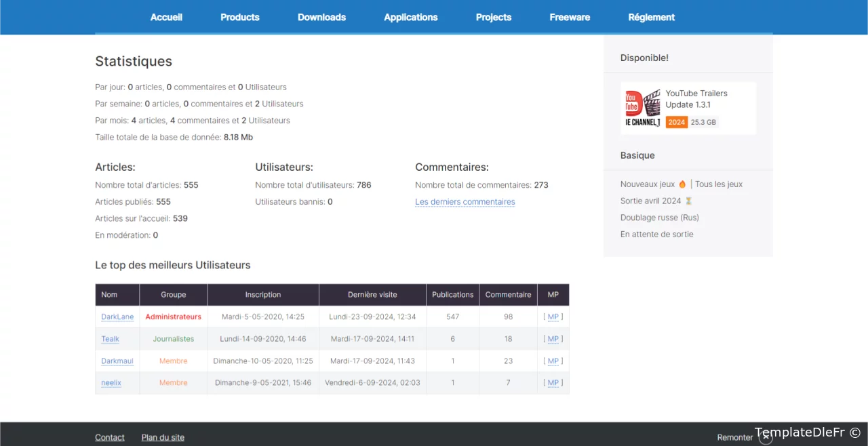Click the Tous les jeux link
This screenshot has width=868, height=446.
(719, 184)
